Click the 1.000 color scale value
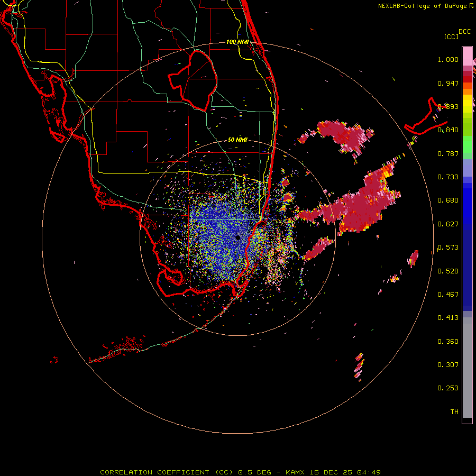 pyautogui.click(x=448, y=59)
